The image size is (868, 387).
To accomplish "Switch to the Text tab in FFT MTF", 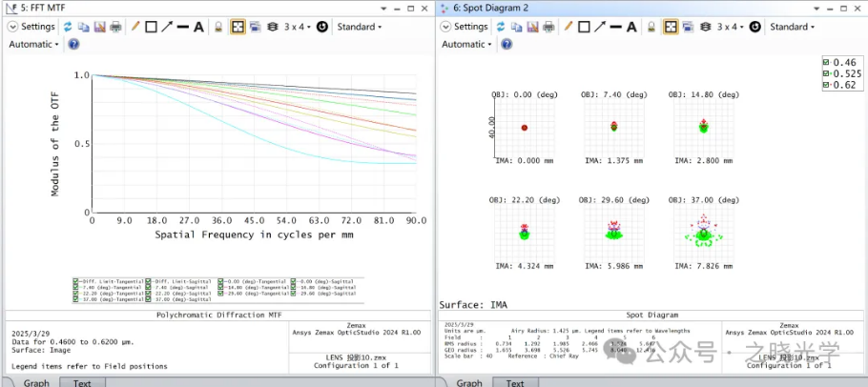I will coord(81,382).
